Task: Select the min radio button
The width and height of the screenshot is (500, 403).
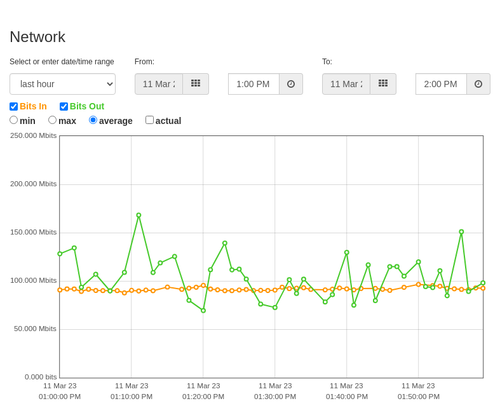Action: tap(13, 120)
